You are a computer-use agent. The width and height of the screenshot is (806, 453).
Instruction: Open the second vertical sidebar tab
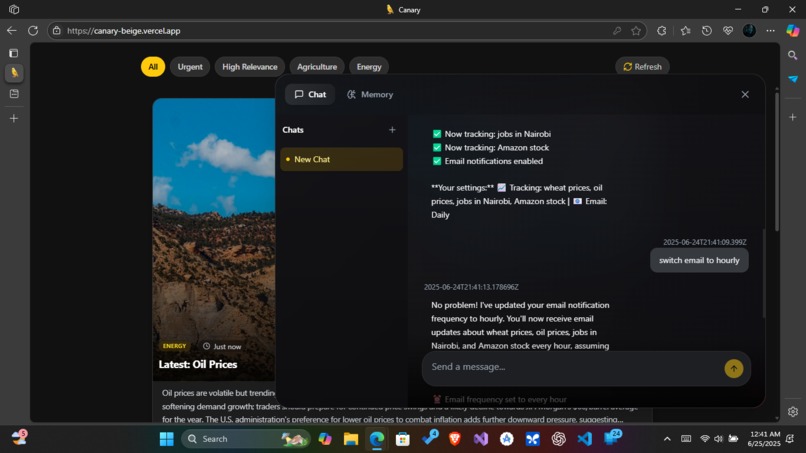(14, 94)
